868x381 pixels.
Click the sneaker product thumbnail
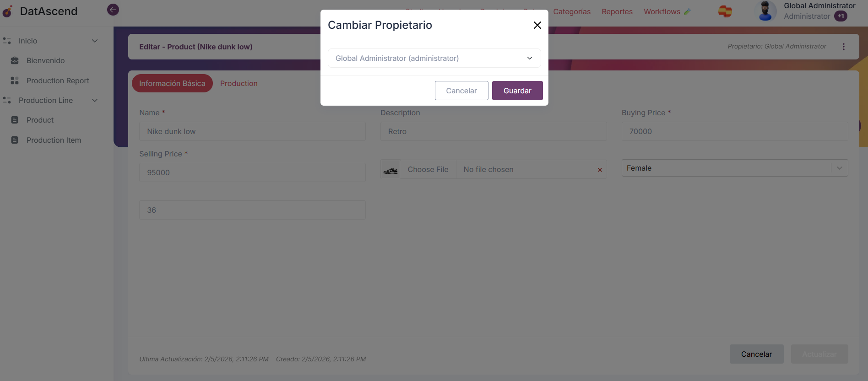(391, 169)
